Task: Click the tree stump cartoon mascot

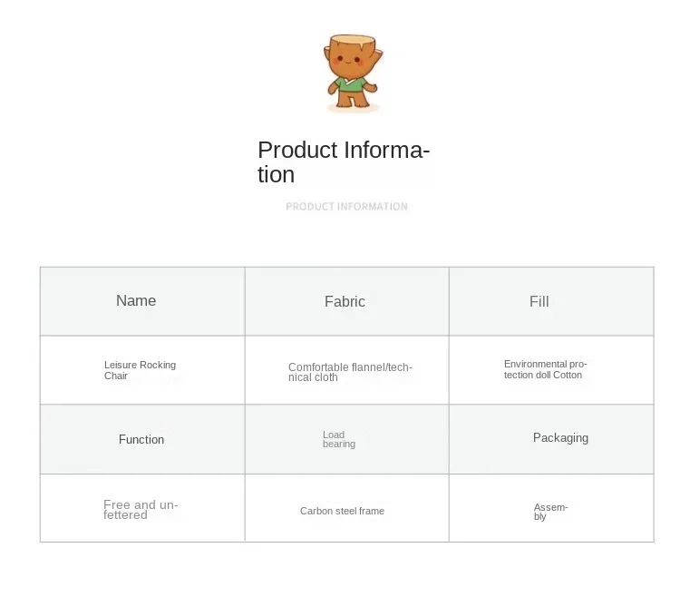Action: (x=352, y=74)
